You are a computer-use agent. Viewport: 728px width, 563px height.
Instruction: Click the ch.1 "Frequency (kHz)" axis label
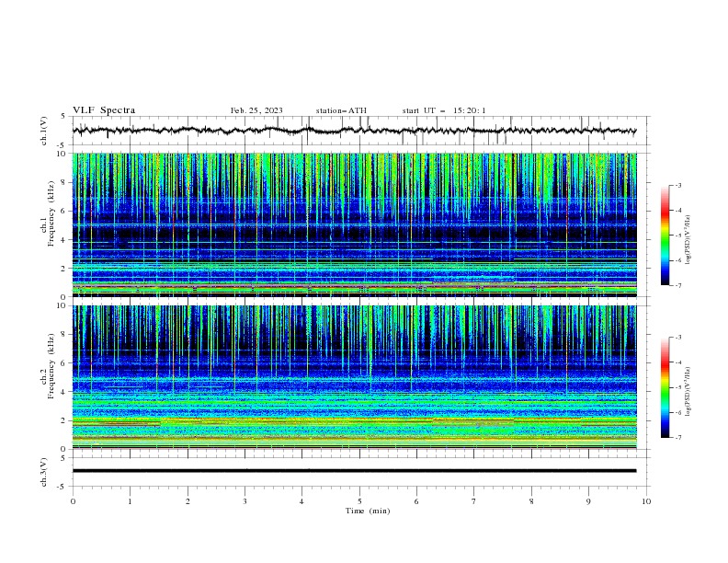(51, 212)
